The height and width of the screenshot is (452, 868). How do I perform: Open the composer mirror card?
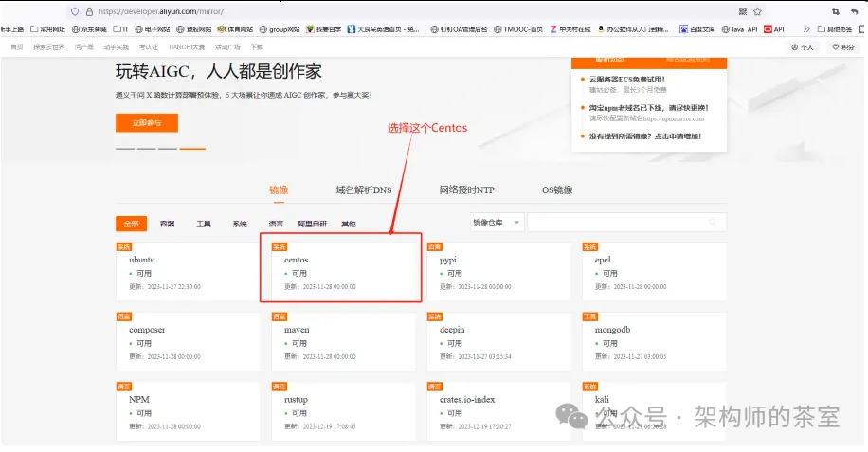[x=188, y=341]
